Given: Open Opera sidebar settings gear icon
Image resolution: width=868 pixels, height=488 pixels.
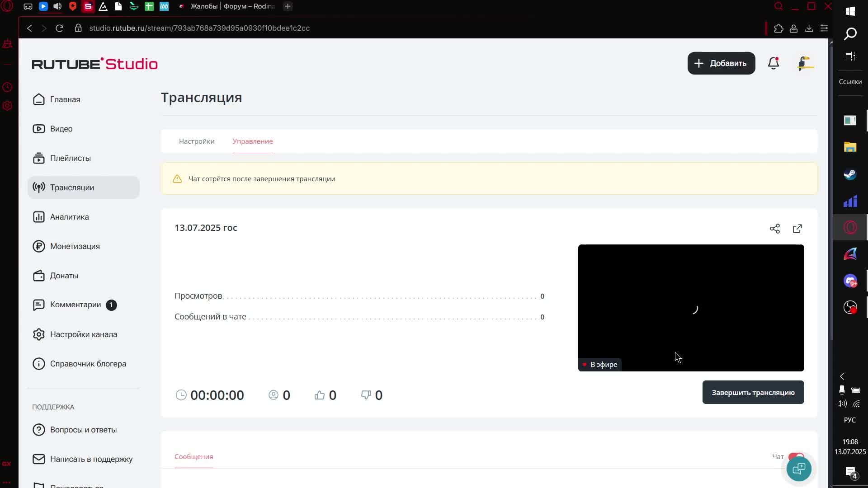Looking at the screenshot, I should [7, 106].
